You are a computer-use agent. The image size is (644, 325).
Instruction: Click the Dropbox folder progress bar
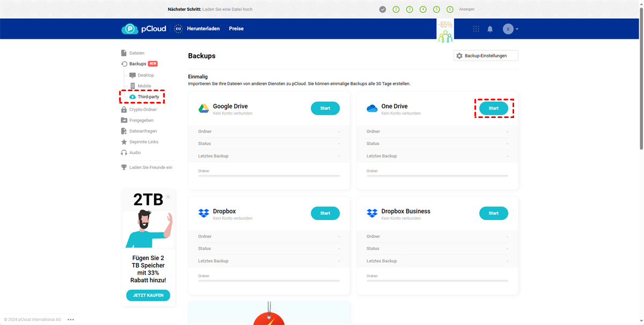pyautogui.click(x=269, y=280)
